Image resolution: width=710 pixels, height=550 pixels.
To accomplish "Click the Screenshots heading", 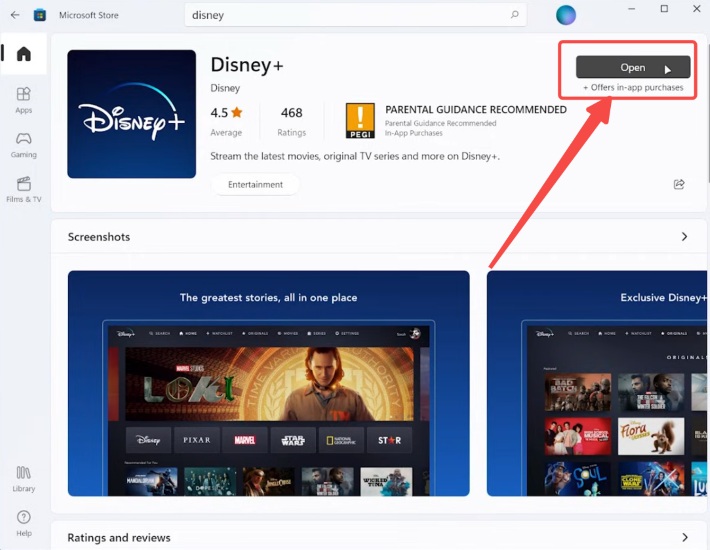I will click(x=99, y=237).
